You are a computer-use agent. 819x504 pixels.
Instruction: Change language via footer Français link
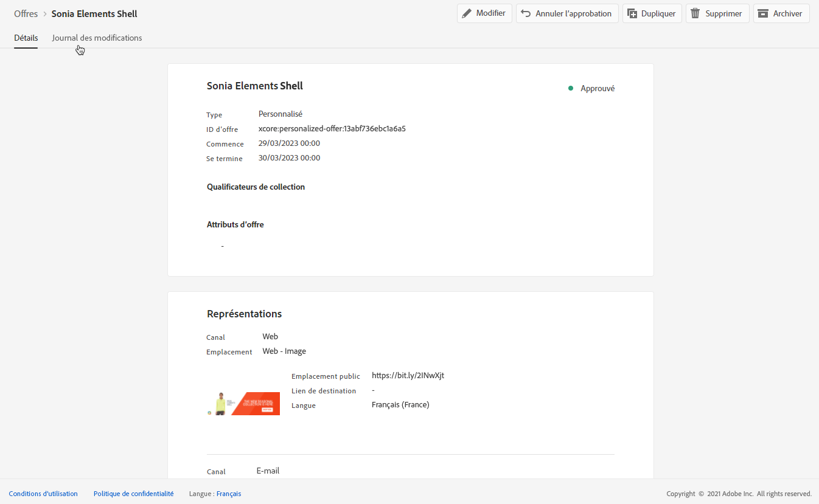pos(229,494)
